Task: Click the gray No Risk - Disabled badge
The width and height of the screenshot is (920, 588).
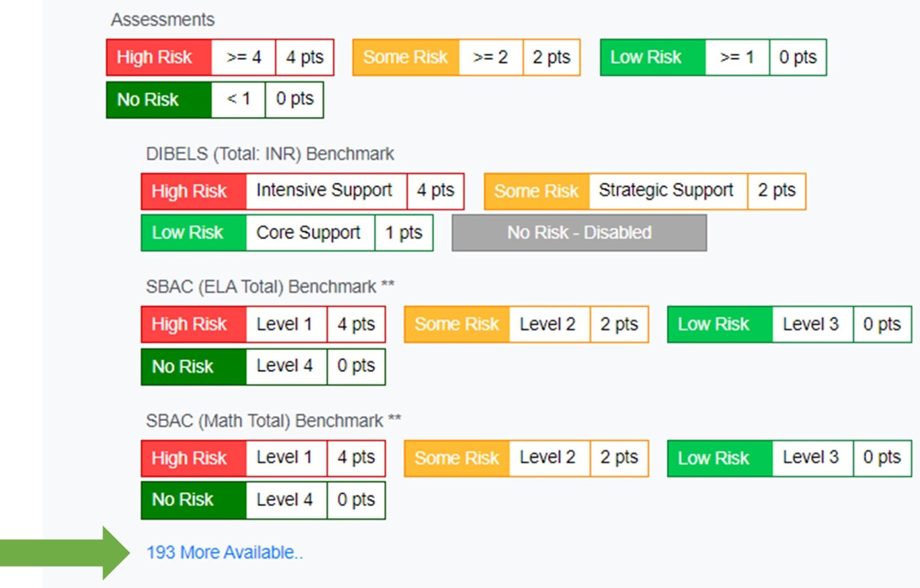Action: 579,233
